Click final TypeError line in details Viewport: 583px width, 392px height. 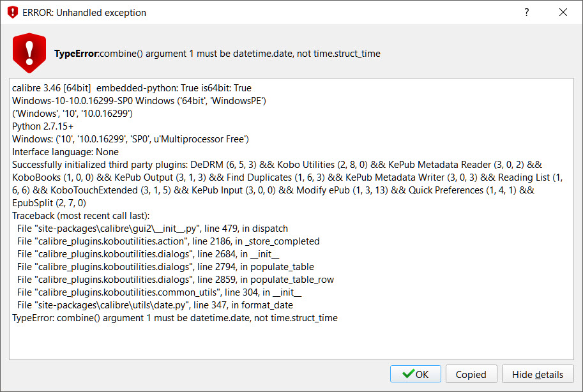point(175,318)
